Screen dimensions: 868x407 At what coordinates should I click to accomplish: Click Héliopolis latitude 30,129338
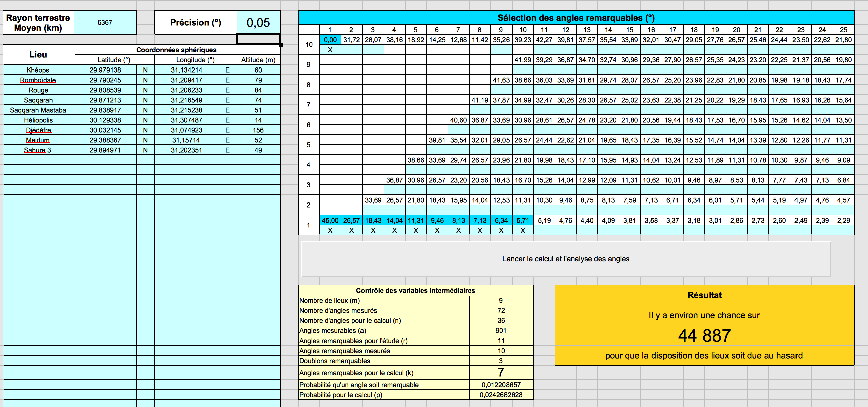pyautogui.click(x=105, y=120)
